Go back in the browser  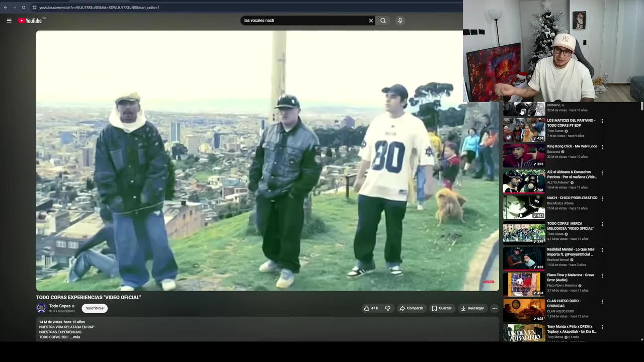click(x=6, y=8)
